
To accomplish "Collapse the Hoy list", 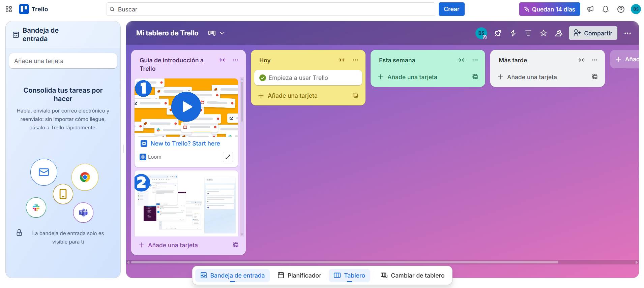I will click(x=342, y=60).
